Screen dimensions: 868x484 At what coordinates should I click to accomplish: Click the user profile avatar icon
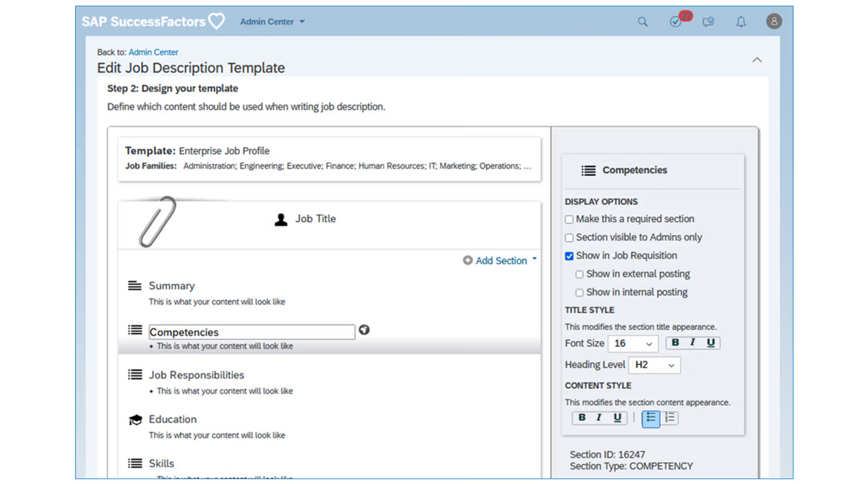pos(774,21)
